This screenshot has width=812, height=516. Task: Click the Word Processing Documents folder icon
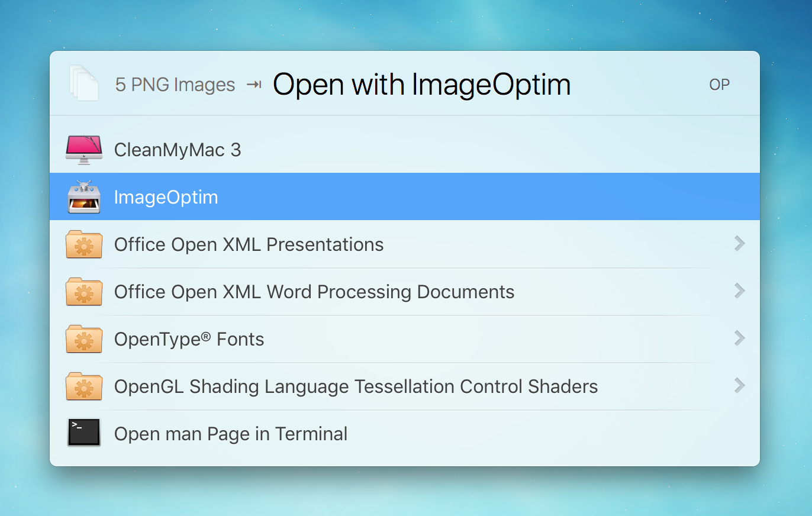[x=84, y=291]
